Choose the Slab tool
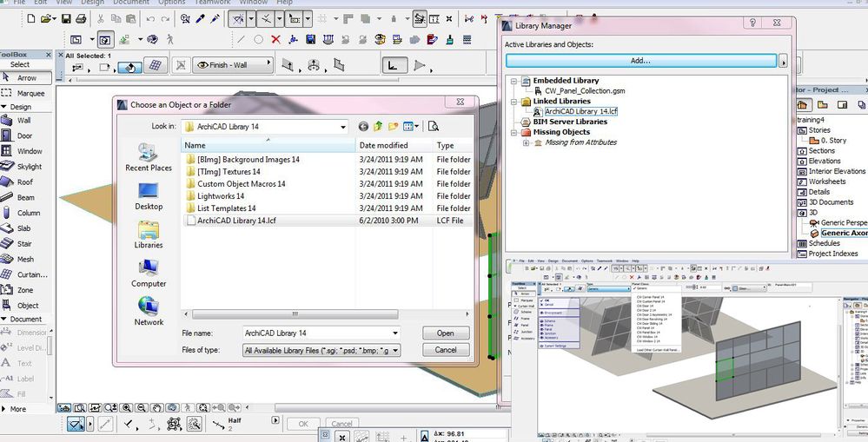Screen dimensions: 868x442 point(24,228)
